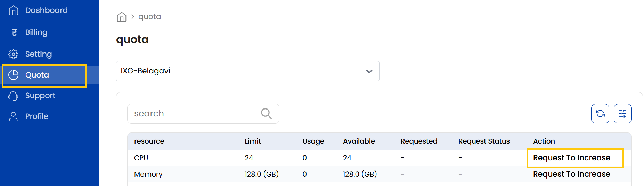Open the Profile menu item
Image resolution: width=644 pixels, height=186 pixels.
(x=36, y=116)
